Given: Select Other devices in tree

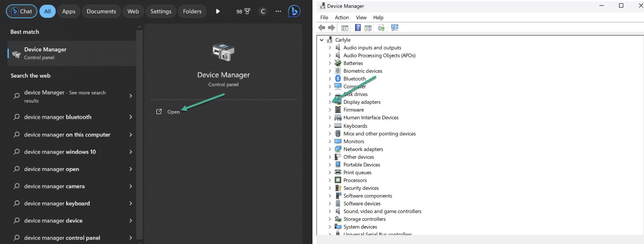Looking at the screenshot, I should click(358, 157).
